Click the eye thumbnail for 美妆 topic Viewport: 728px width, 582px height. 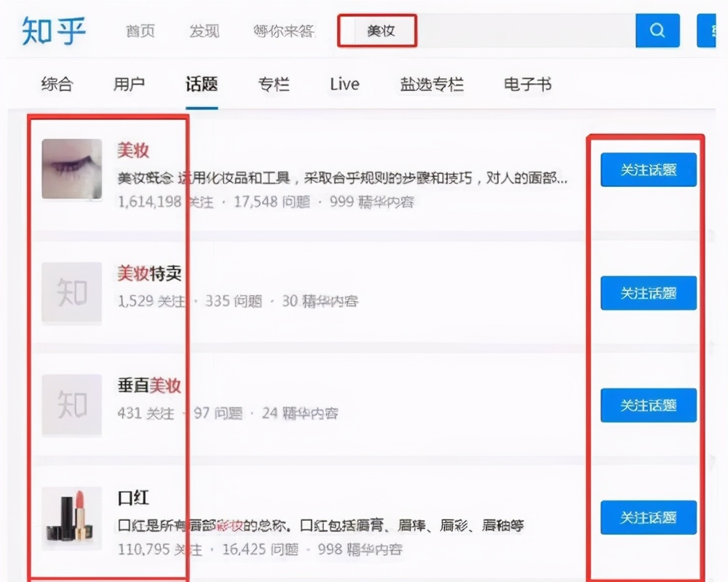pos(71,169)
